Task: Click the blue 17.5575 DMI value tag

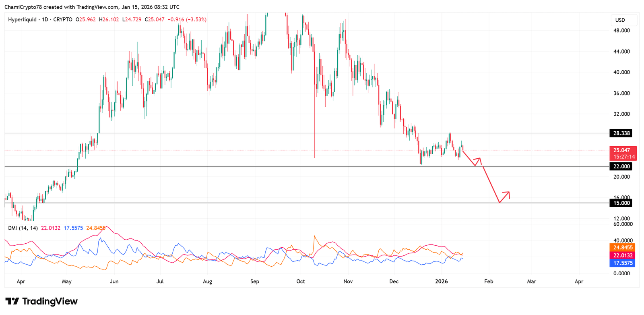Action: click(623, 263)
